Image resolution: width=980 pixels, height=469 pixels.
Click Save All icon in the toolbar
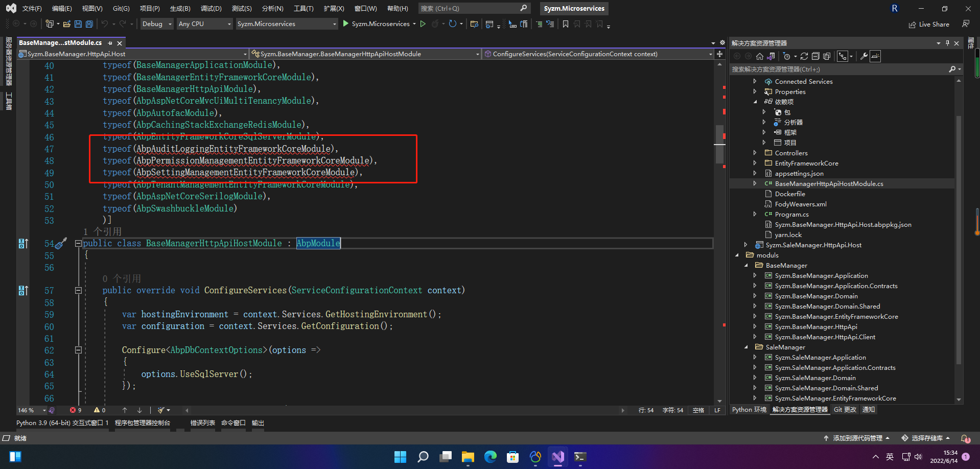(89, 24)
